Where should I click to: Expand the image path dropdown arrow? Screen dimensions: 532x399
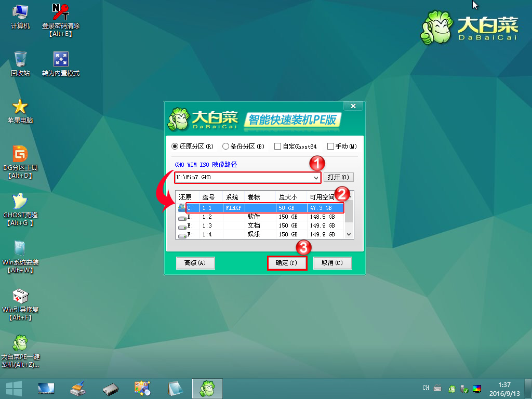tap(316, 178)
